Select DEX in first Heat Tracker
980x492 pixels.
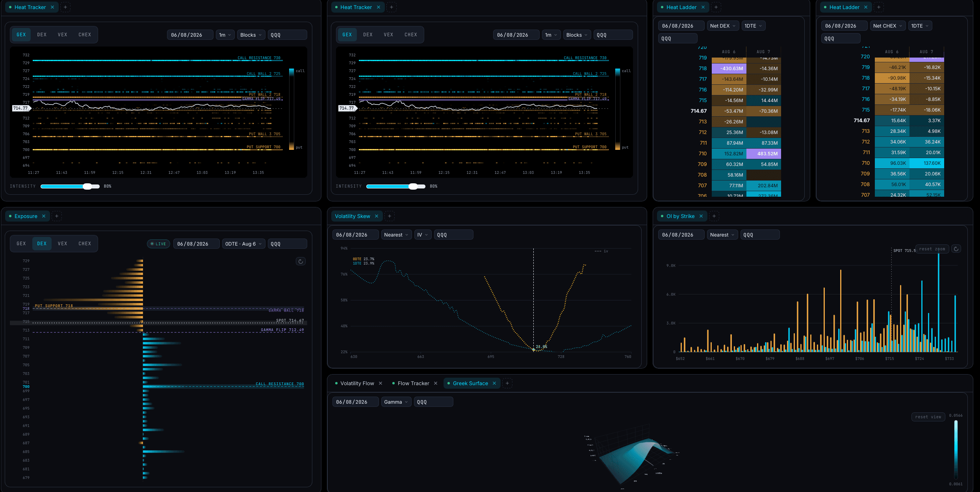42,35
